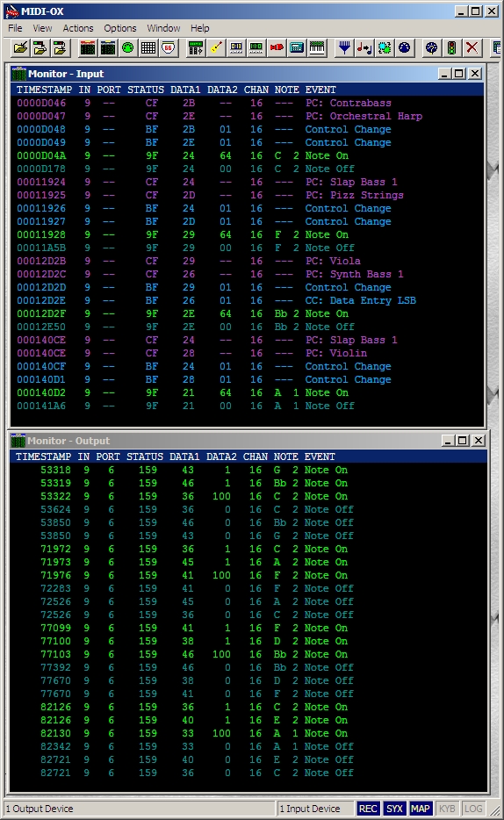The width and height of the screenshot is (504, 820).
Task: Click the blue rake filter icon
Action: click(344, 48)
